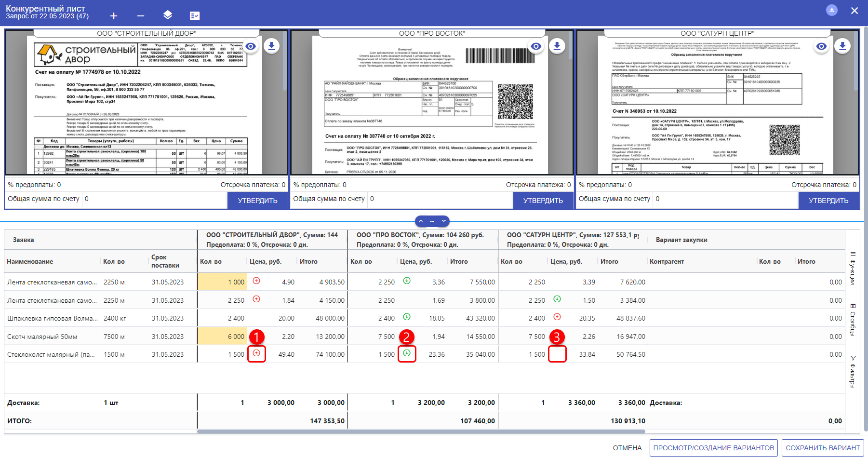Click total cell 50 764,50
Screen dimensions: 868x458
[631, 354]
